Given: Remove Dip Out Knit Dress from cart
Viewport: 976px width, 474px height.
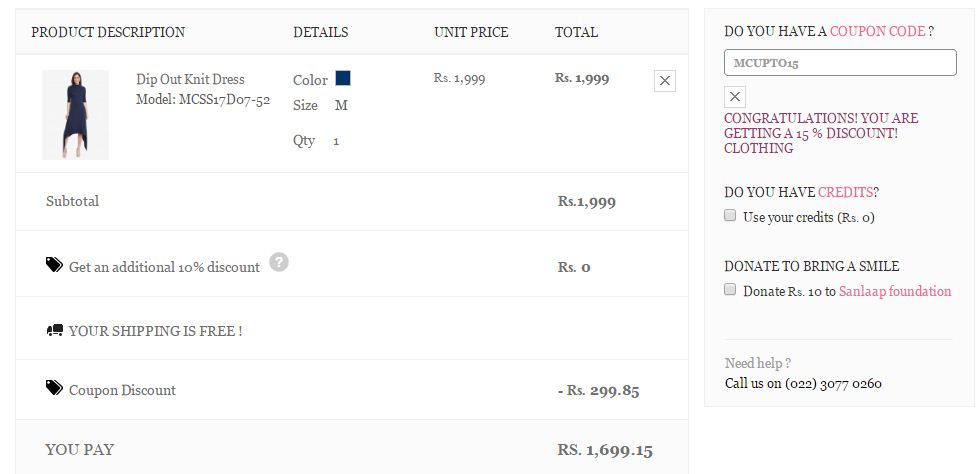Looking at the screenshot, I should coord(664,81).
